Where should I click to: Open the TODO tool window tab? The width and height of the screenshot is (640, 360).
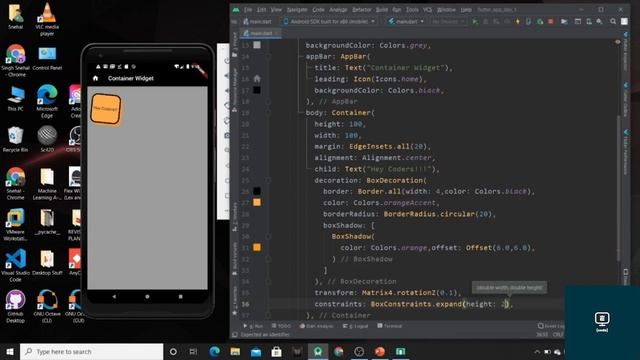(281, 326)
